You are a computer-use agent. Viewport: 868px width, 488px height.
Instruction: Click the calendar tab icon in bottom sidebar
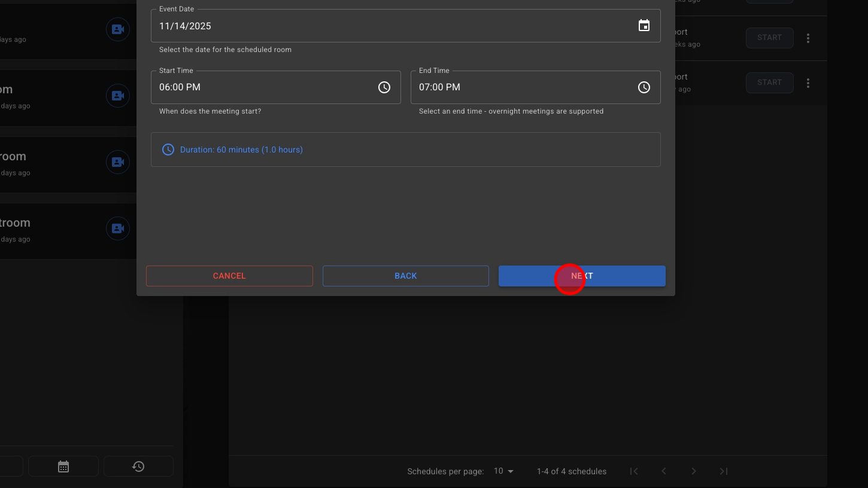[x=63, y=466]
